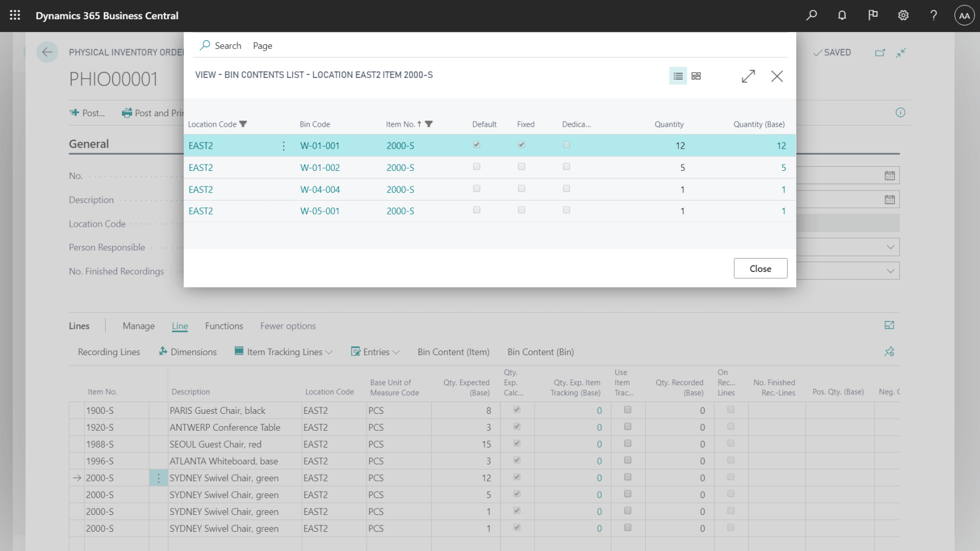This screenshot has width=980, height=551.
Task: Open the Functions menu in Lines
Action: pyautogui.click(x=224, y=326)
